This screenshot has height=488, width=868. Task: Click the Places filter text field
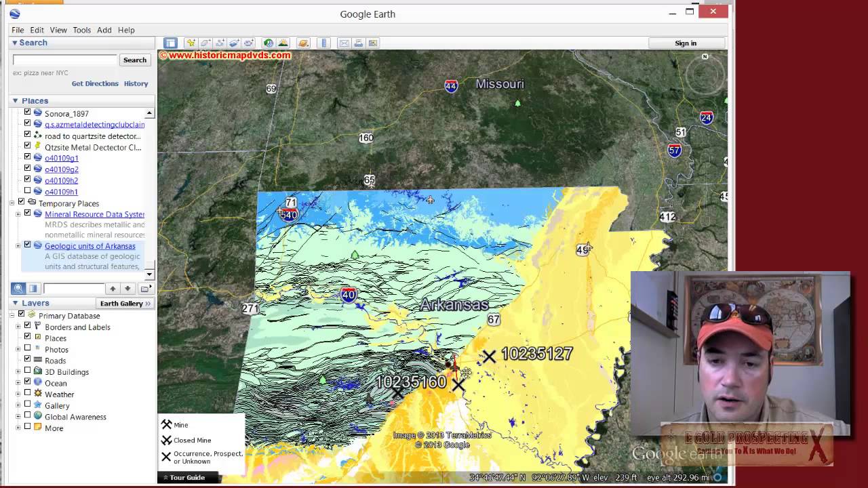pyautogui.click(x=74, y=288)
